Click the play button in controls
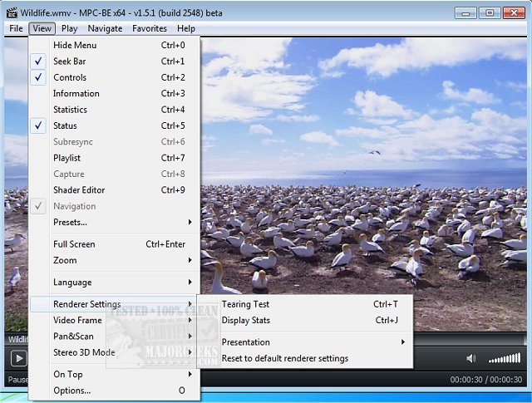The image size is (532, 403). pyautogui.click(x=18, y=358)
